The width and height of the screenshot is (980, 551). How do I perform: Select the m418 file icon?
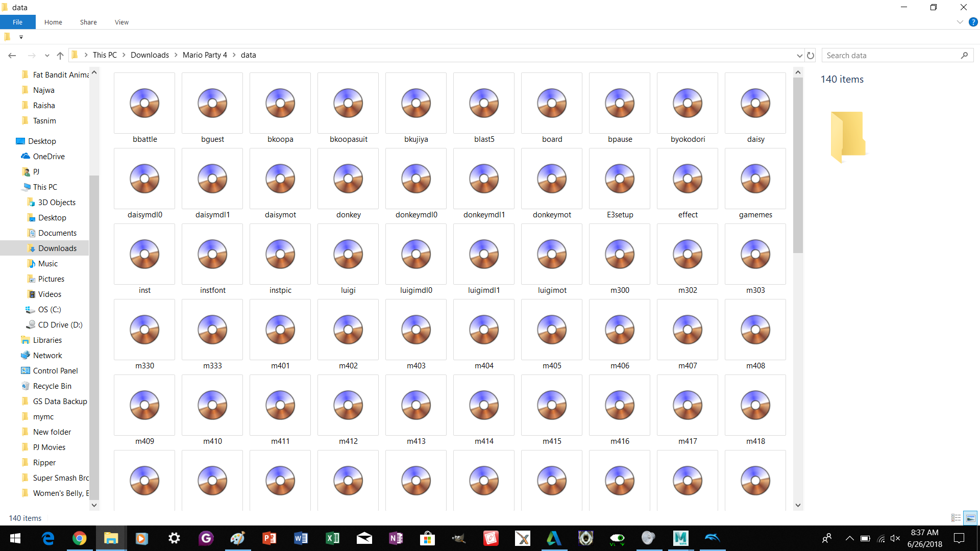[x=755, y=406]
